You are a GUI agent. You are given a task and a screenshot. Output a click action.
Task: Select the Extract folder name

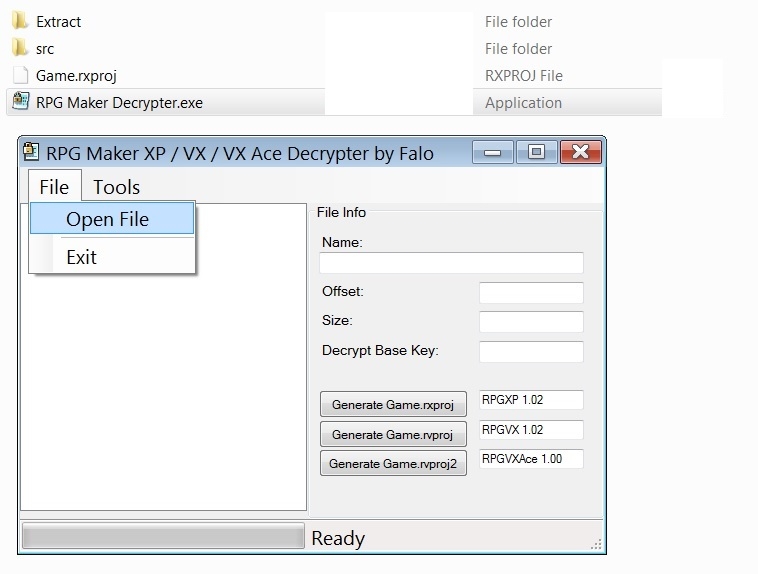pos(58,22)
